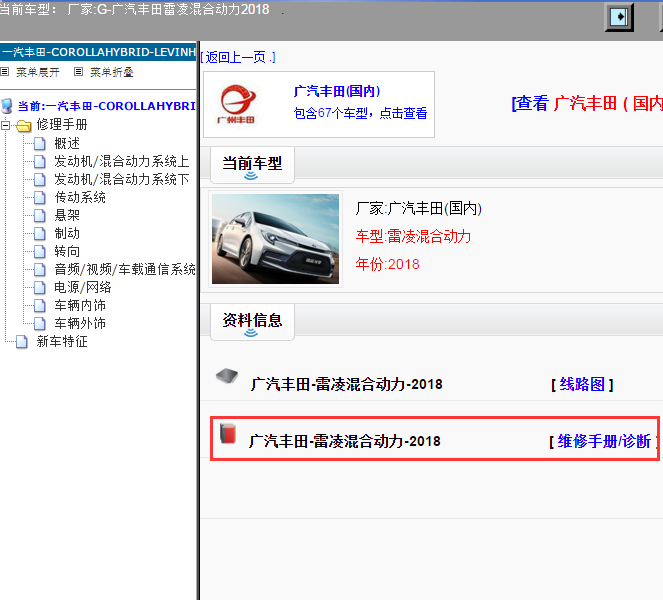Click the 修理手册 folder label
The width and height of the screenshot is (663, 600).
(x=62, y=125)
